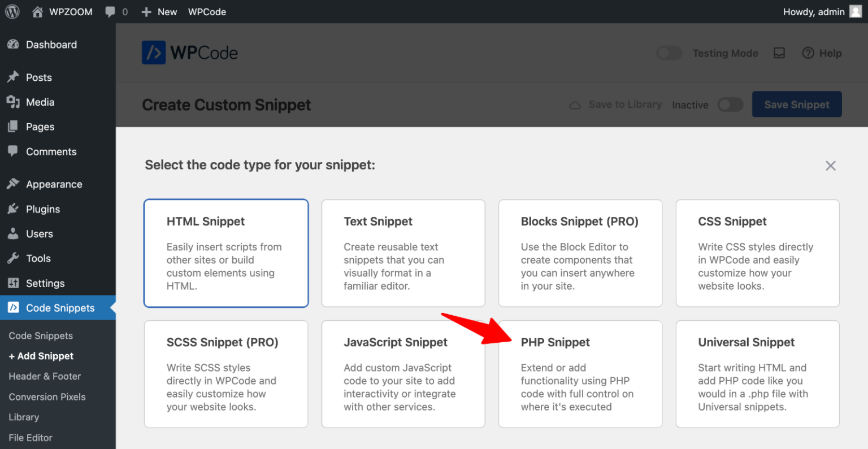Click the inbox icon beside Testing Mode

[779, 53]
